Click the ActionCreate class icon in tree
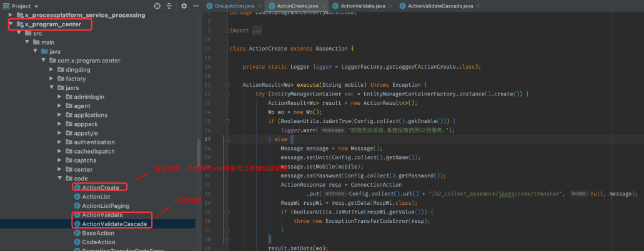This screenshot has width=644, height=251. (77, 187)
